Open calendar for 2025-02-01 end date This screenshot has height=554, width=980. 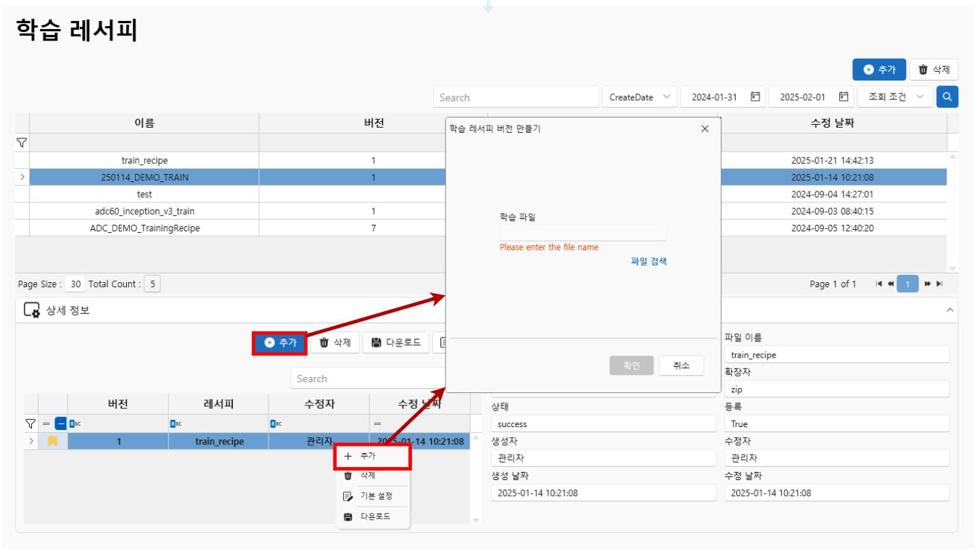[x=843, y=97]
